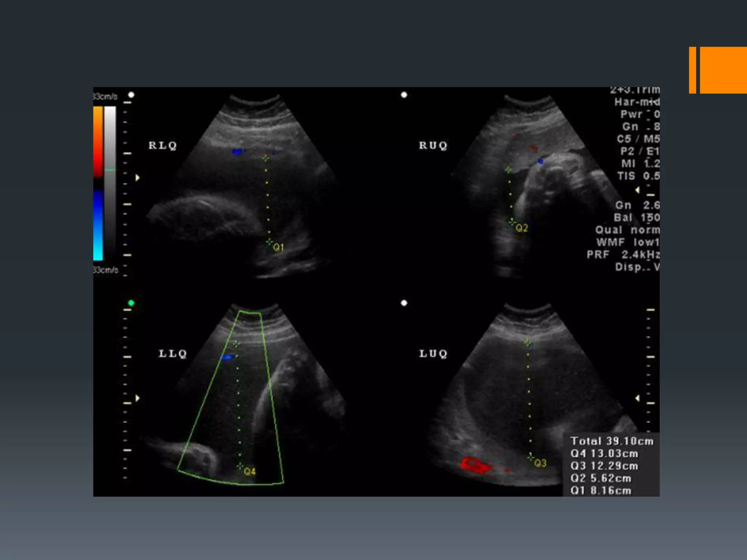Click the white dot above RLQ image
The image size is (747, 560).
[x=131, y=95]
